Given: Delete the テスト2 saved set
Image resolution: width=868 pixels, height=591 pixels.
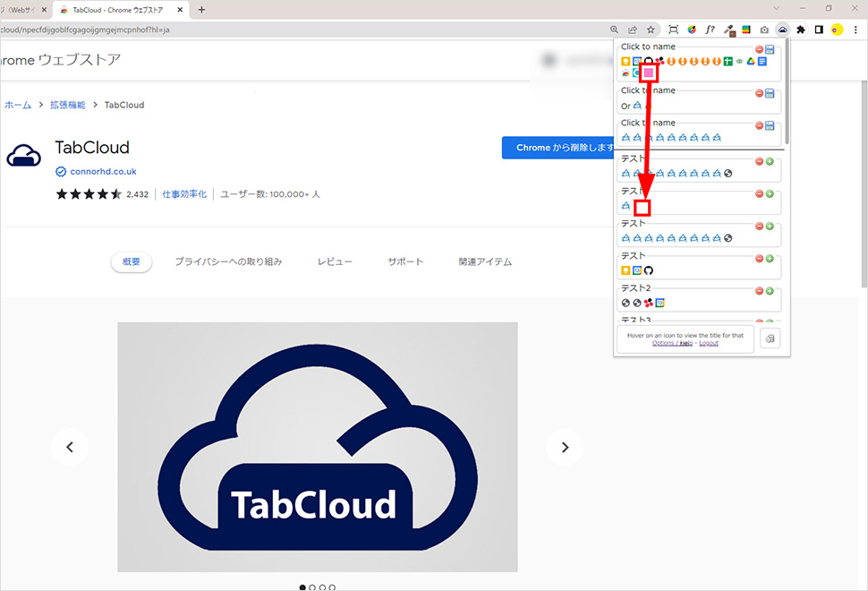Looking at the screenshot, I should pyautogui.click(x=760, y=291).
